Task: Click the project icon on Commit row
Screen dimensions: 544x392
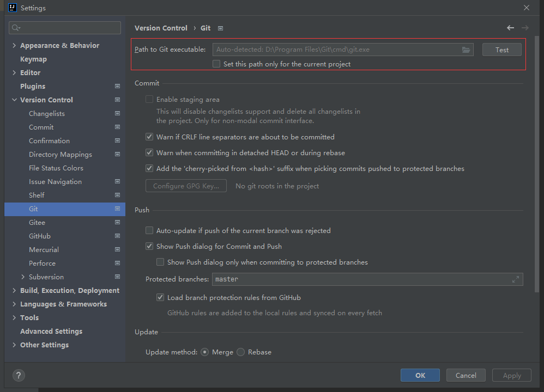Action: 117,127
